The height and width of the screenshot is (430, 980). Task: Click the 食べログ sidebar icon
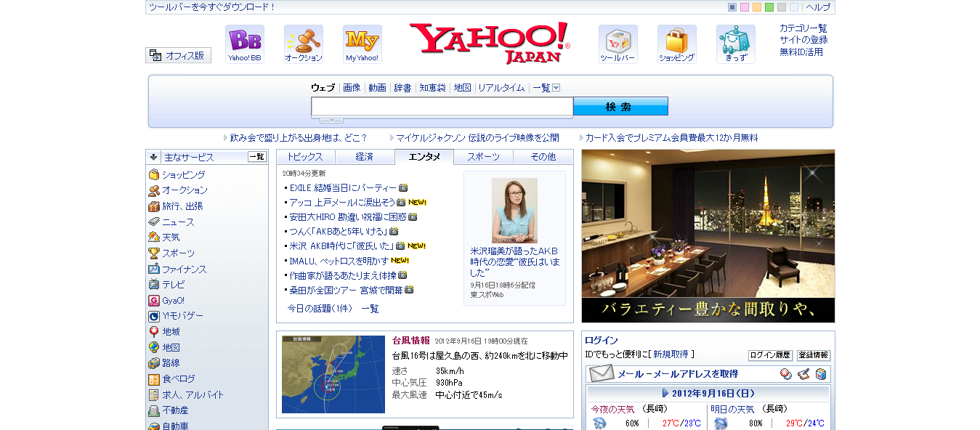click(154, 379)
